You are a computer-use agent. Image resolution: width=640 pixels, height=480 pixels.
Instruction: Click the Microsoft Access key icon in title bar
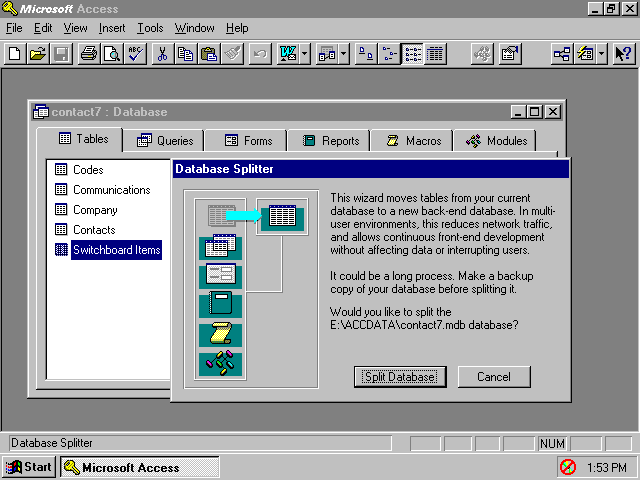point(9,8)
